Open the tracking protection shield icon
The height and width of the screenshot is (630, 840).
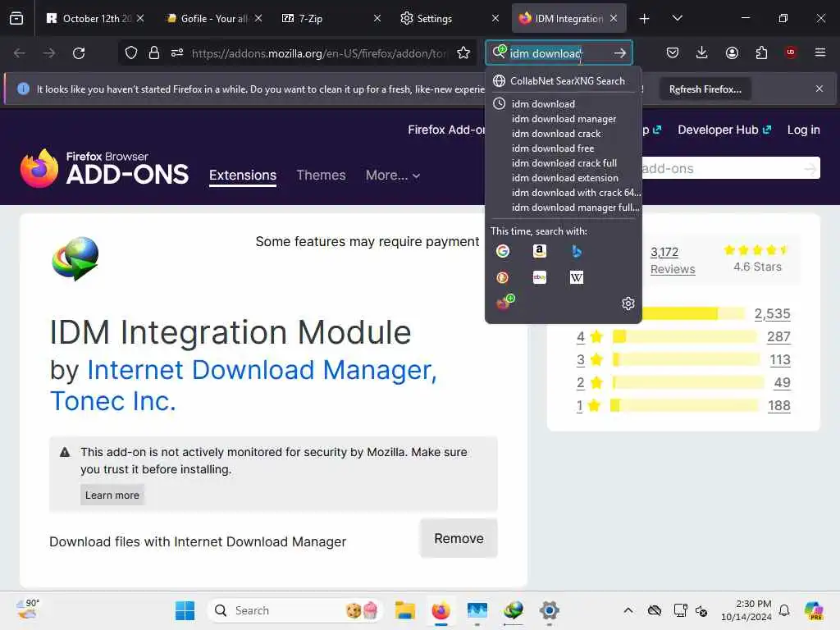[131, 53]
